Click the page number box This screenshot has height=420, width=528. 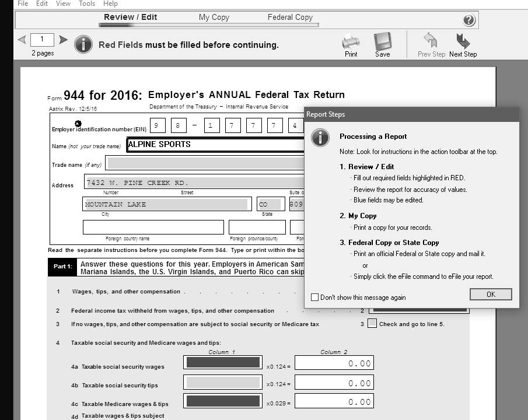pos(43,40)
